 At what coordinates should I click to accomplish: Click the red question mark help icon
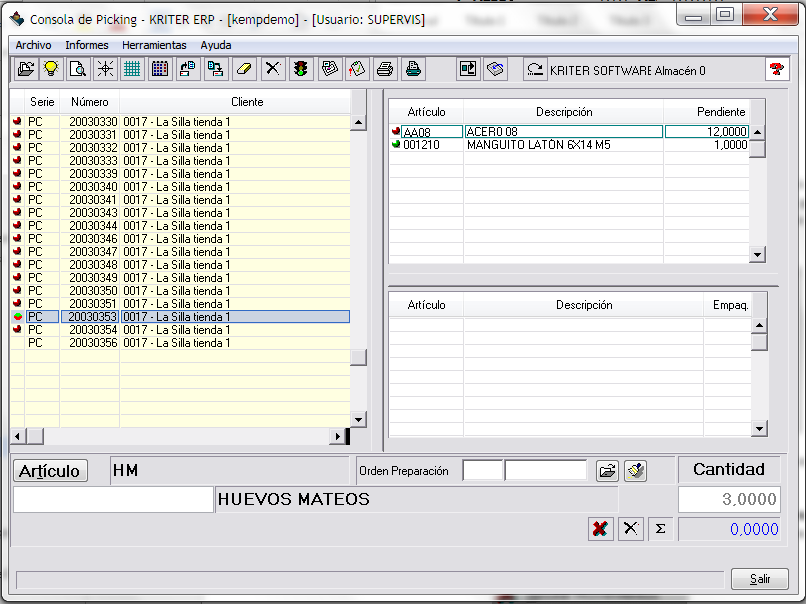(x=777, y=69)
